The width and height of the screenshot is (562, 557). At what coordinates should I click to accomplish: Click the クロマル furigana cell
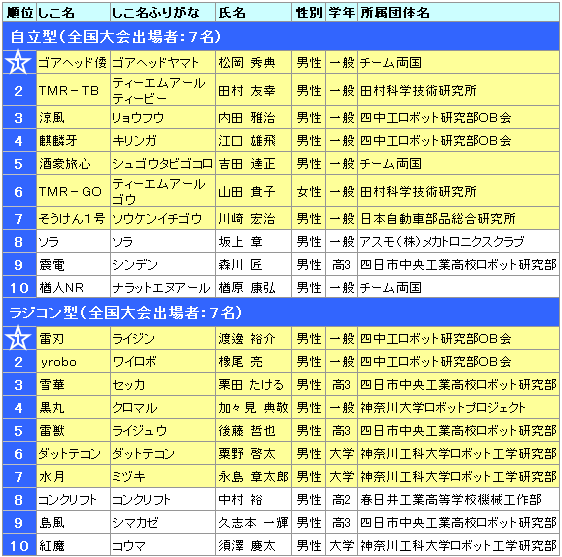click(163, 408)
